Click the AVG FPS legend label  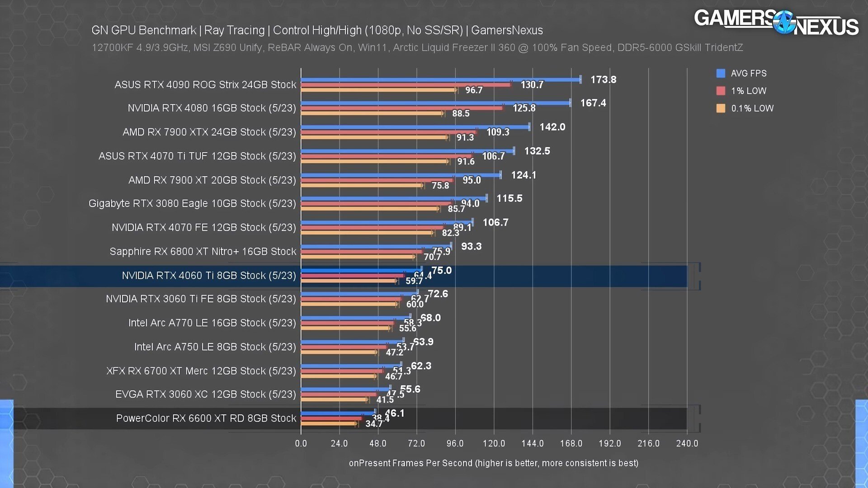pos(749,73)
